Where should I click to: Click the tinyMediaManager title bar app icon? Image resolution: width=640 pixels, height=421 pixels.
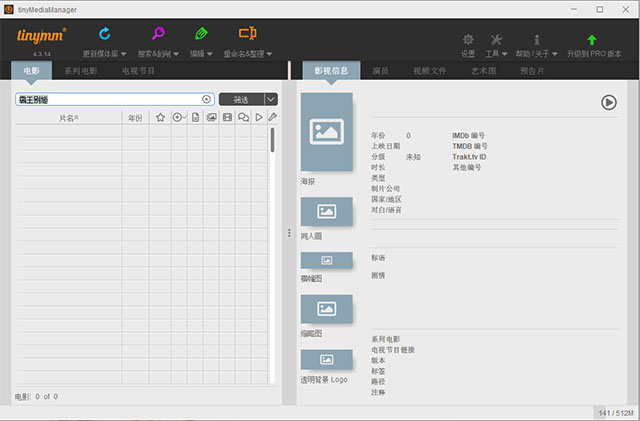click(x=9, y=9)
